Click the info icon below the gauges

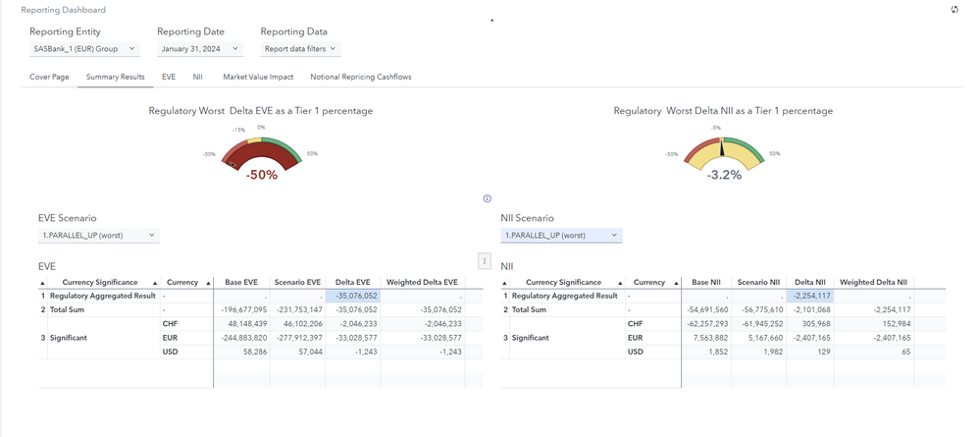pyautogui.click(x=488, y=198)
